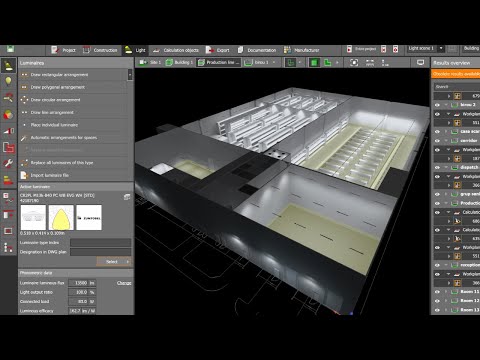
Task: Open the wrench maintenance tool
Action: click(8, 163)
